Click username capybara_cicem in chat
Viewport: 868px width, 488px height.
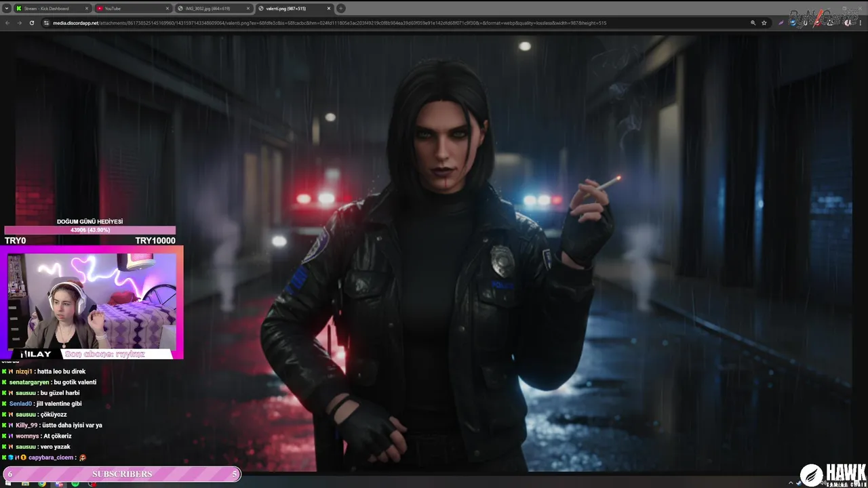[51, 458]
